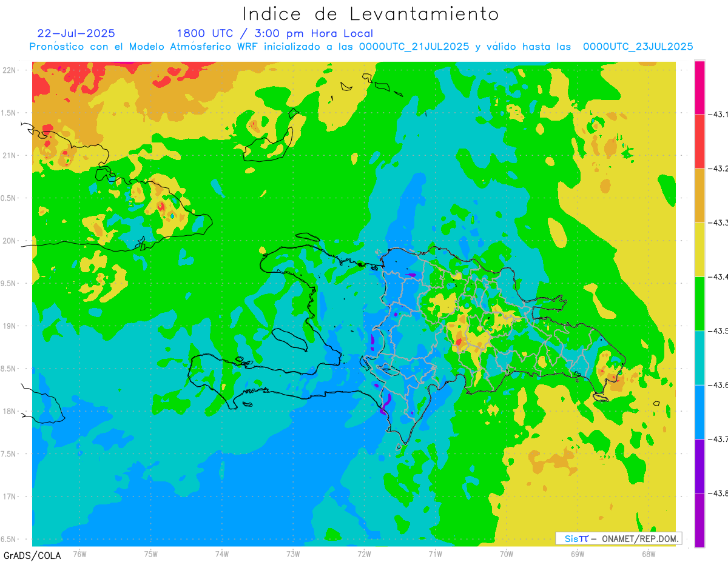Click the "-43.6" colorbar value
The image size is (728, 562).
pos(718,385)
